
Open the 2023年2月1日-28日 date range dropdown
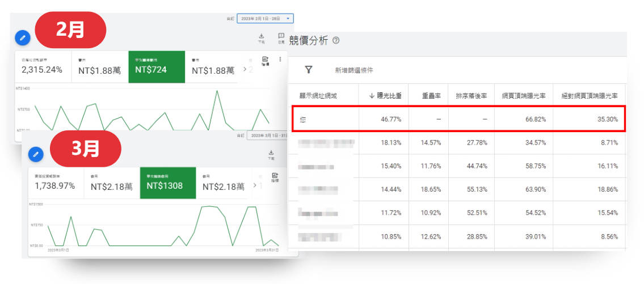click(265, 19)
